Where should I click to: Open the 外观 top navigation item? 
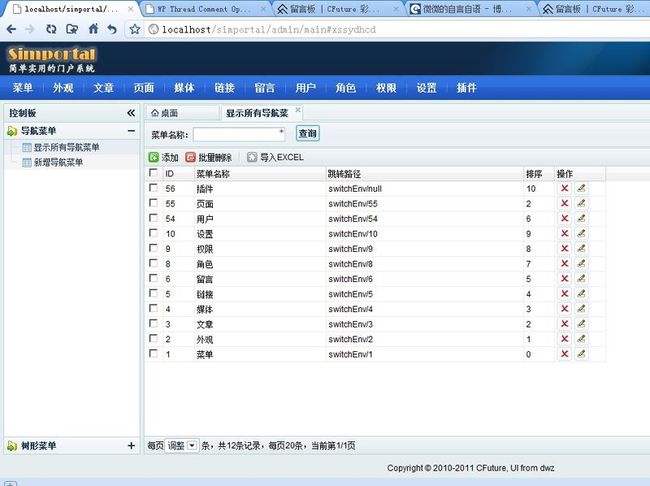pos(63,88)
